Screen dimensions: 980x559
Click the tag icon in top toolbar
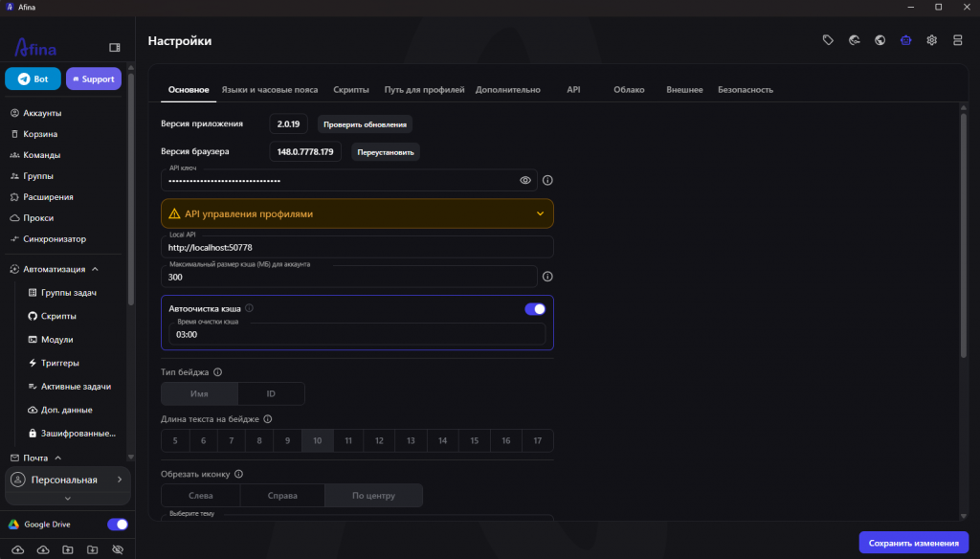point(828,40)
